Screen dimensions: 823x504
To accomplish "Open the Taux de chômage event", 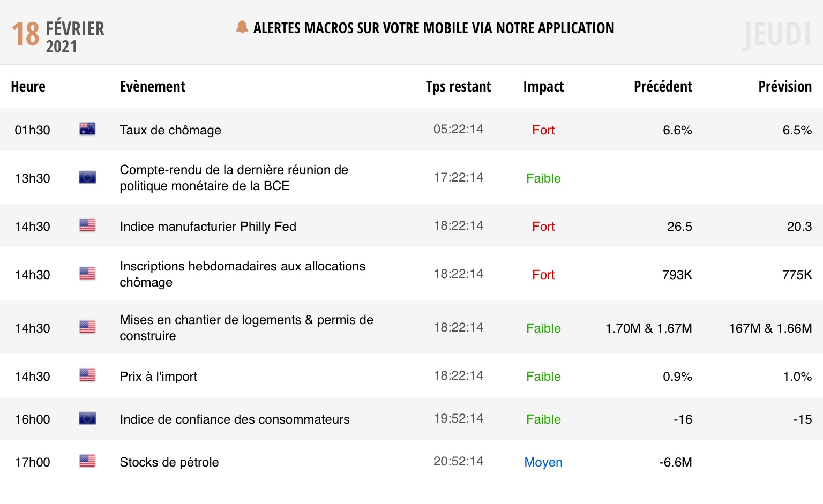I will click(170, 130).
